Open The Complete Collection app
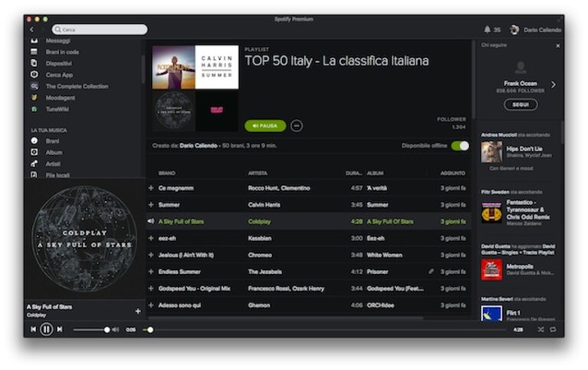 [77, 86]
